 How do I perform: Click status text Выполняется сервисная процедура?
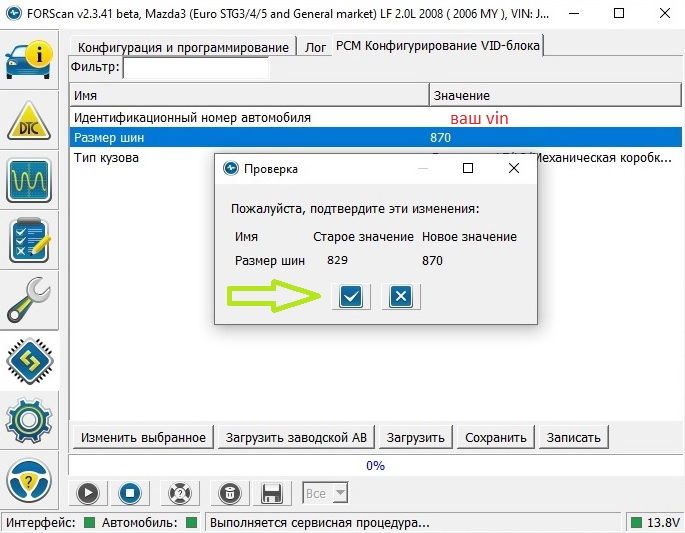320,523
